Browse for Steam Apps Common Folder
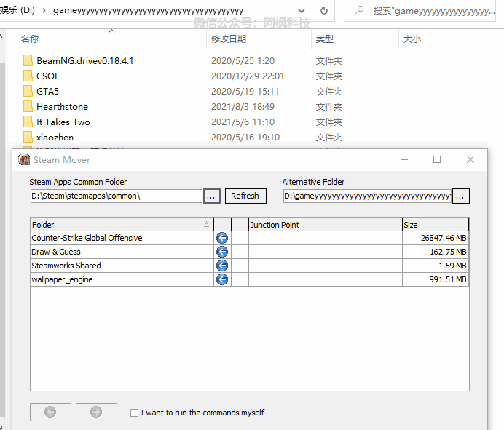 tap(211, 196)
